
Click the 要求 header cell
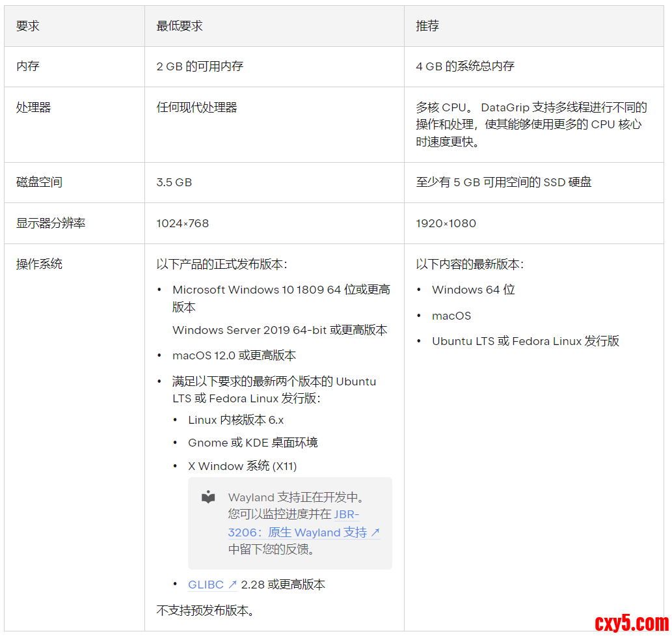point(28,26)
